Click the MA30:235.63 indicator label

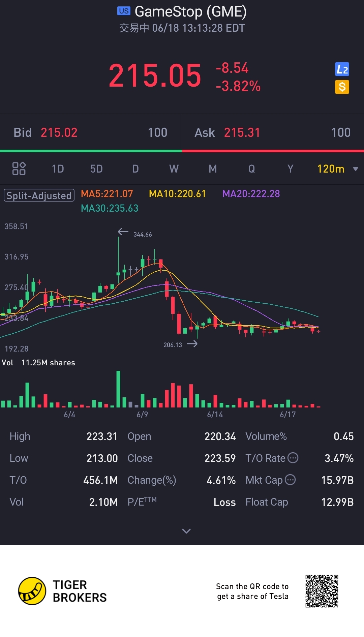coord(110,208)
